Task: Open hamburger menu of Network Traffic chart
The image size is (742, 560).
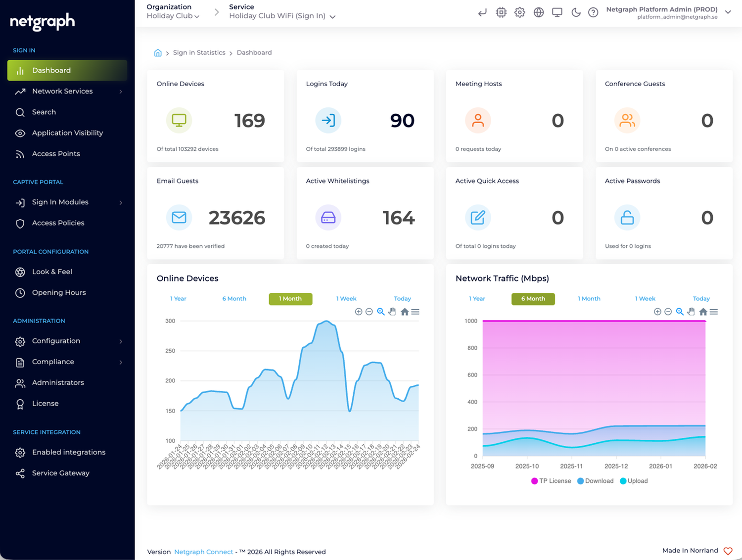Action: [x=714, y=312]
